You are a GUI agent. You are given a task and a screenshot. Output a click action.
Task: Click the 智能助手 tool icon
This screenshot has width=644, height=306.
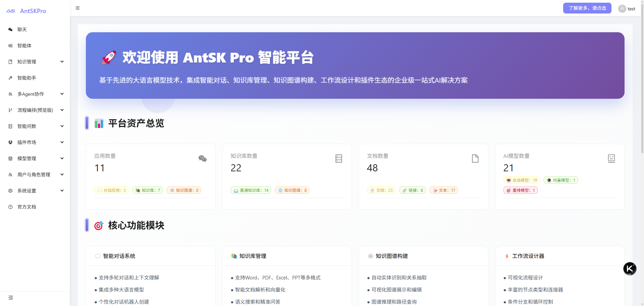point(10,78)
